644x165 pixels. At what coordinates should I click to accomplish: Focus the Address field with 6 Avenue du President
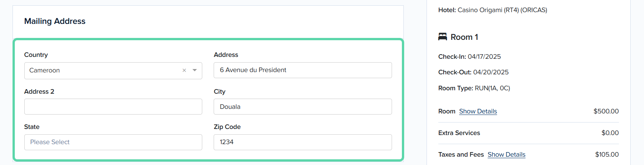[x=302, y=70]
